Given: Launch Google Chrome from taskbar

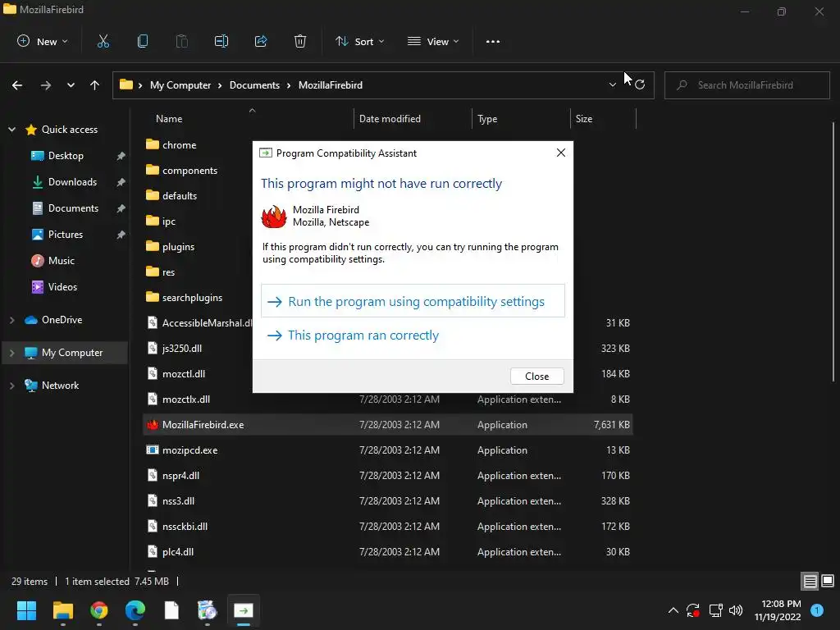Looking at the screenshot, I should coord(98,610).
